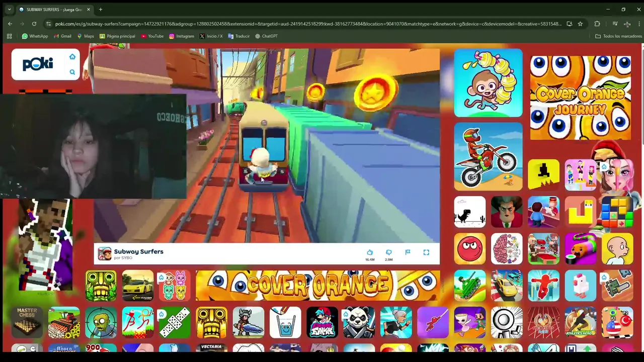Open the Traducir bookmark
The height and width of the screenshot is (362, 644).
tap(239, 36)
